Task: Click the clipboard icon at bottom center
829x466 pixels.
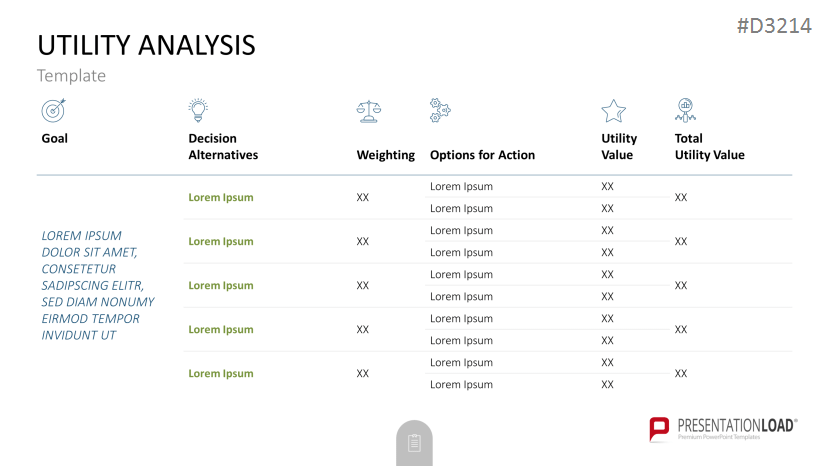Action: point(414,443)
